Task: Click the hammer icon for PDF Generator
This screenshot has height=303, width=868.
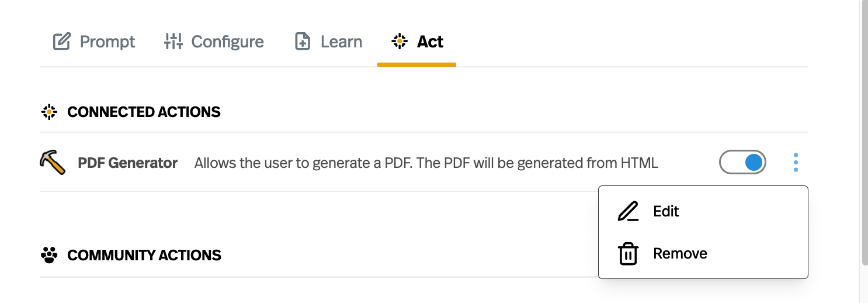Action: (x=53, y=162)
